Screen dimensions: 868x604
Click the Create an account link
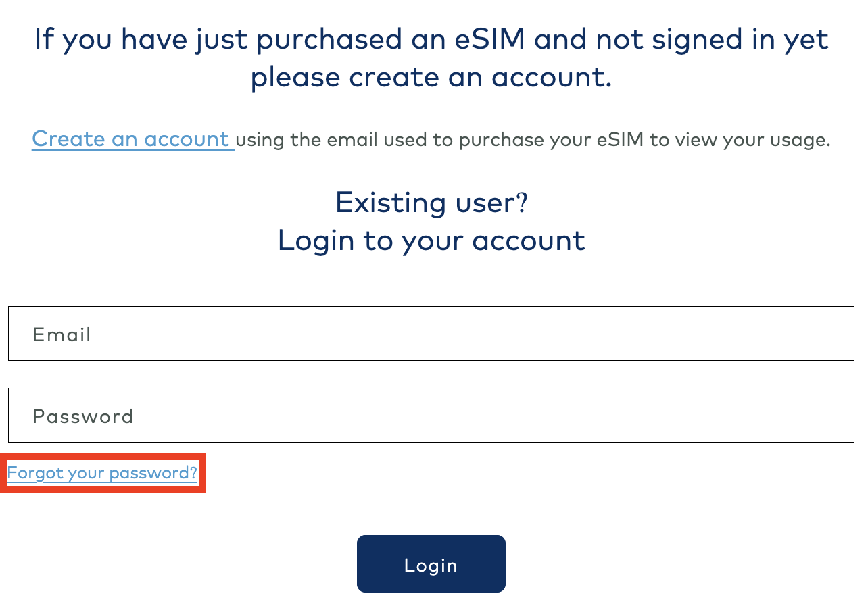pyautogui.click(x=132, y=139)
